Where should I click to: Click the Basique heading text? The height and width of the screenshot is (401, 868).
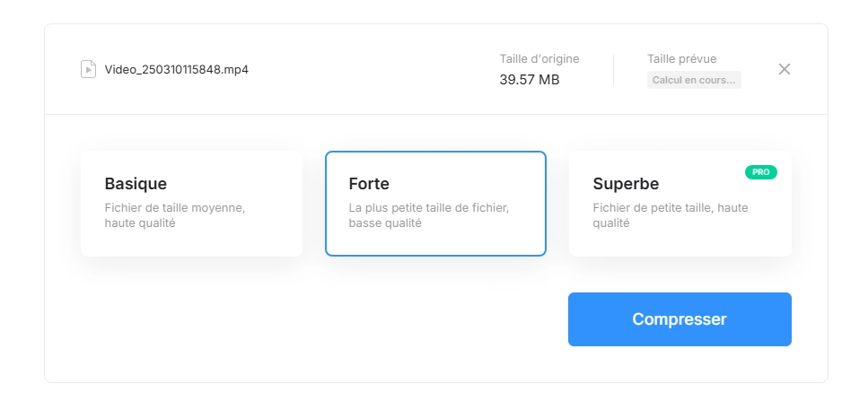(136, 184)
